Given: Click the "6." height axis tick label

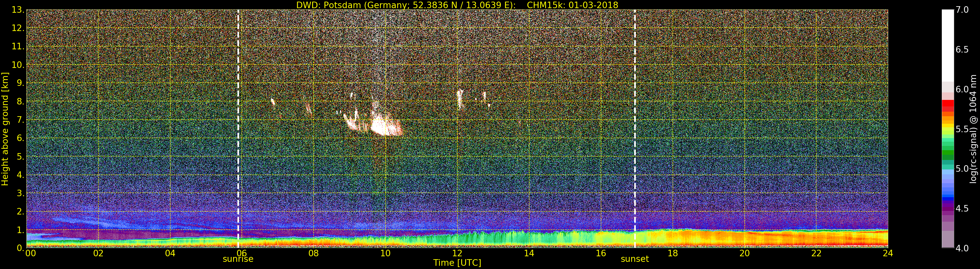Looking at the screenshot, I should pos(21,138).
